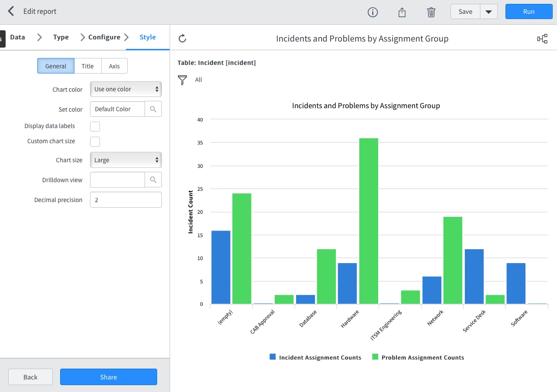Viewport: 557px width, 392px height.
Task: Click the Run button
Action: click(528, 12)
